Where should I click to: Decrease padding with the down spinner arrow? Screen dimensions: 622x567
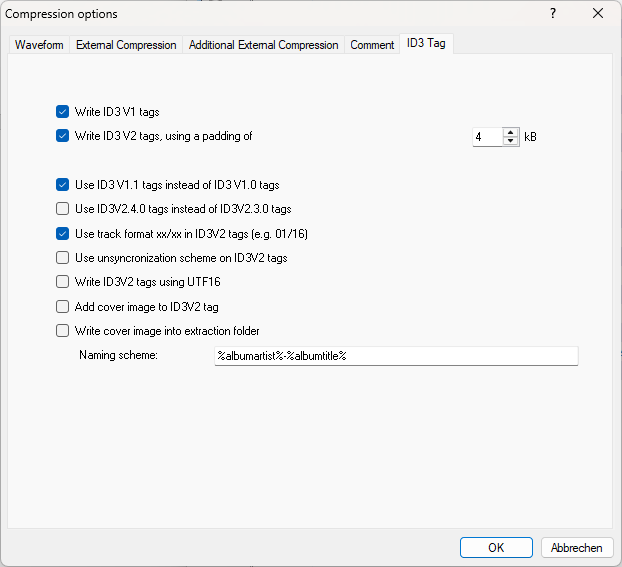[x=511, y=141]
